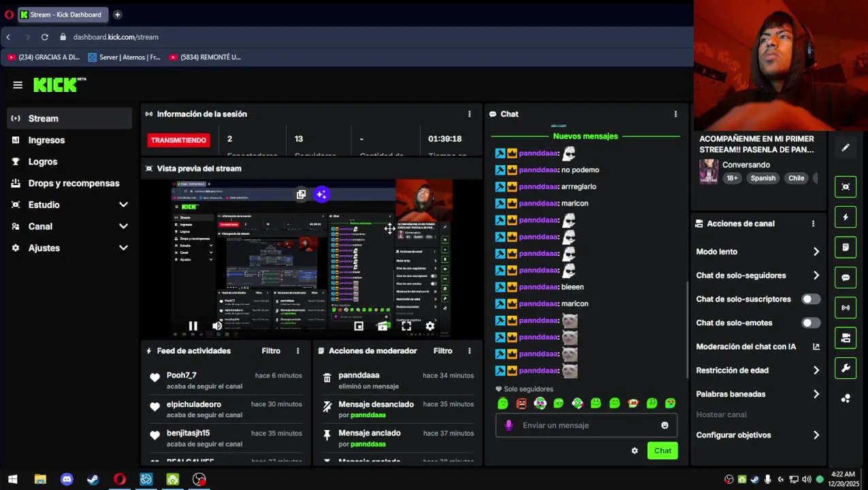Mute the stream preview volume

pyautogui.click(x=216, y=327)
